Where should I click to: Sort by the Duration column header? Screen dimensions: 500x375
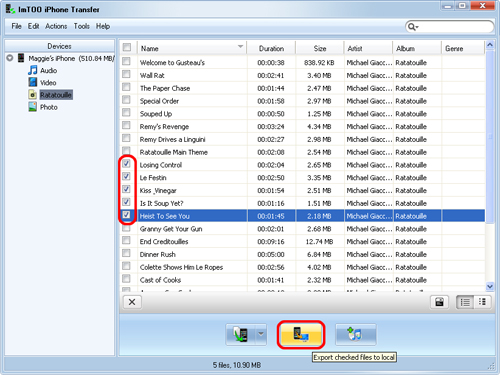click(x=271, y=48)
